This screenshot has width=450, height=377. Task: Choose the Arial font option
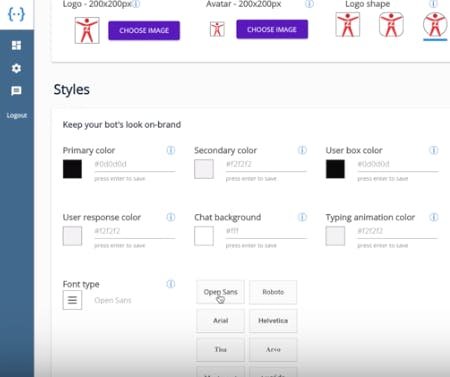(220, 321)
